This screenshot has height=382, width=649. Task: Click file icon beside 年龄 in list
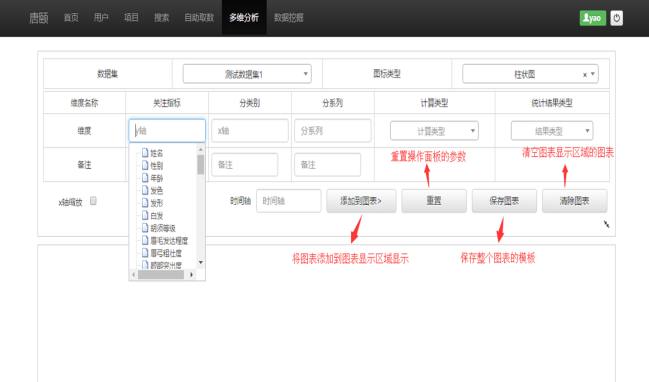[x=145, y=178]
